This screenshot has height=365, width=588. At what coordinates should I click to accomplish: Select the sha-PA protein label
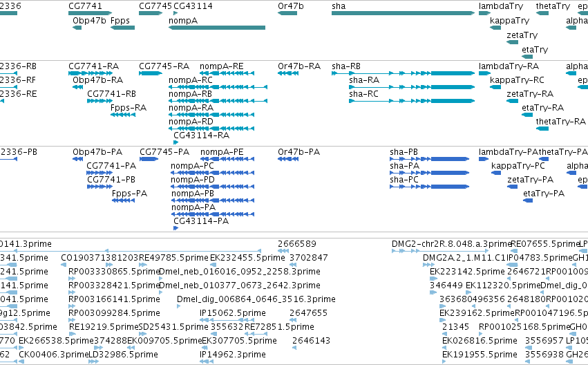coord(404,166)
